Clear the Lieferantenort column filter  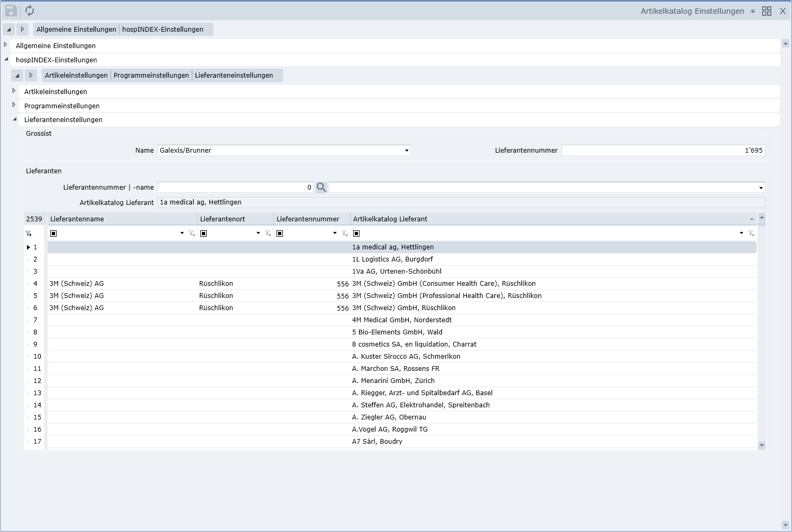pos(268,234)
